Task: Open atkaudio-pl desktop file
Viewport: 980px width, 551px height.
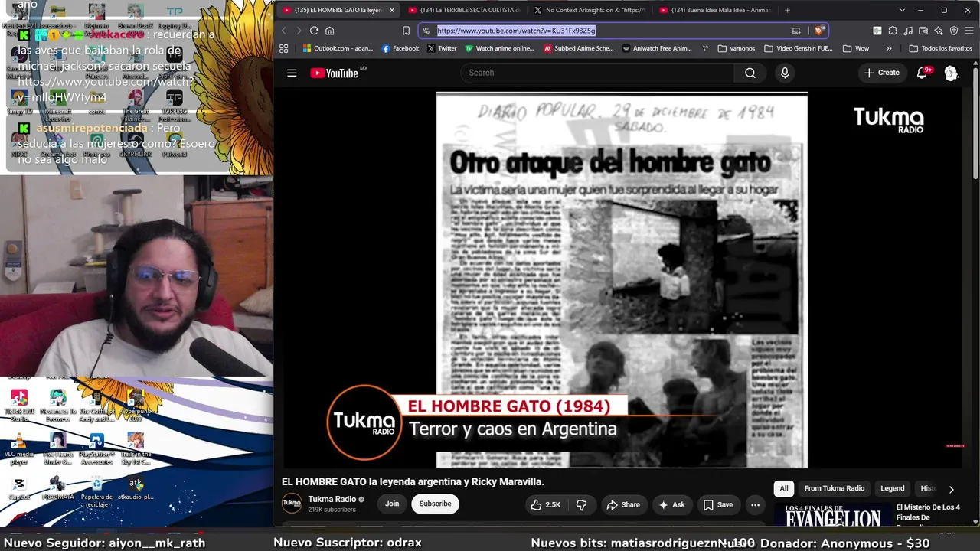Action: (136, 488)
